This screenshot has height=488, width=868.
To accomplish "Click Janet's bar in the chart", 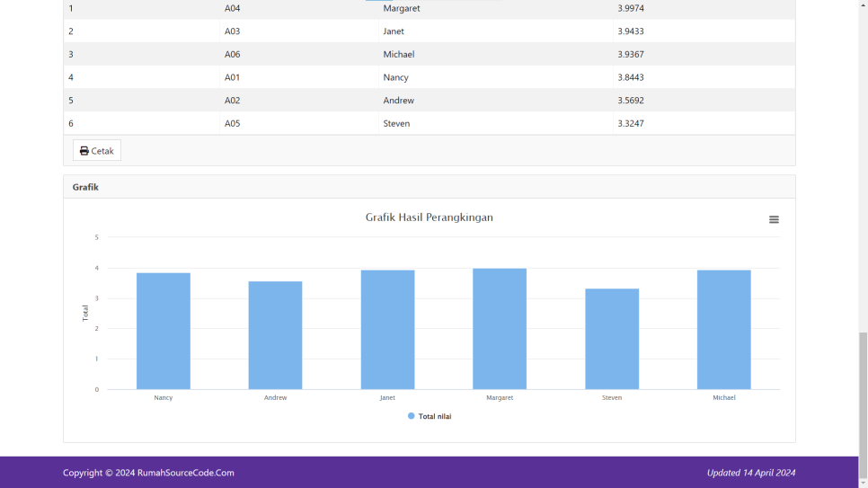I will 387,329.
